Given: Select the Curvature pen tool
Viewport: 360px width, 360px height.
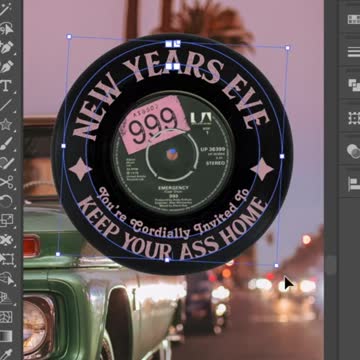Looking at the screenshot, I should [x=6, y=67].
